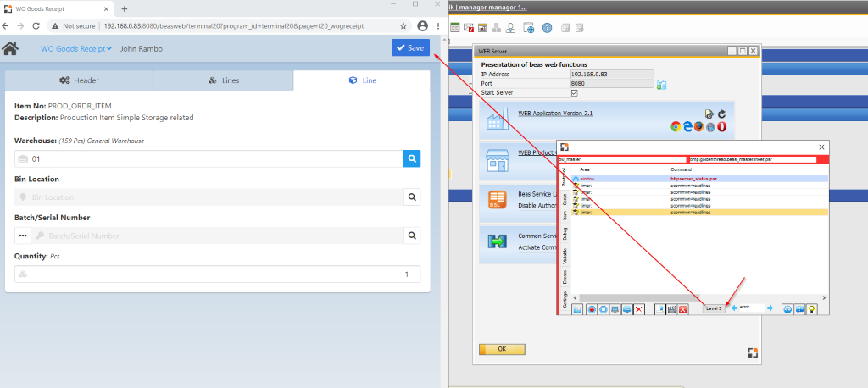This screenshot has width=868, height=388.
Task: Click the blue right arrow beside error field
Action: pos(770,308)
